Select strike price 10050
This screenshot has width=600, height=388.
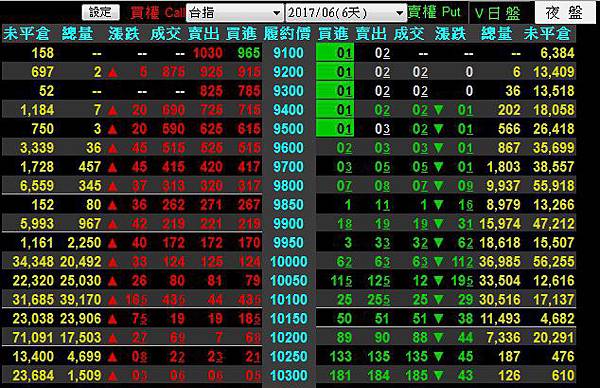click(x=289, y=281)
